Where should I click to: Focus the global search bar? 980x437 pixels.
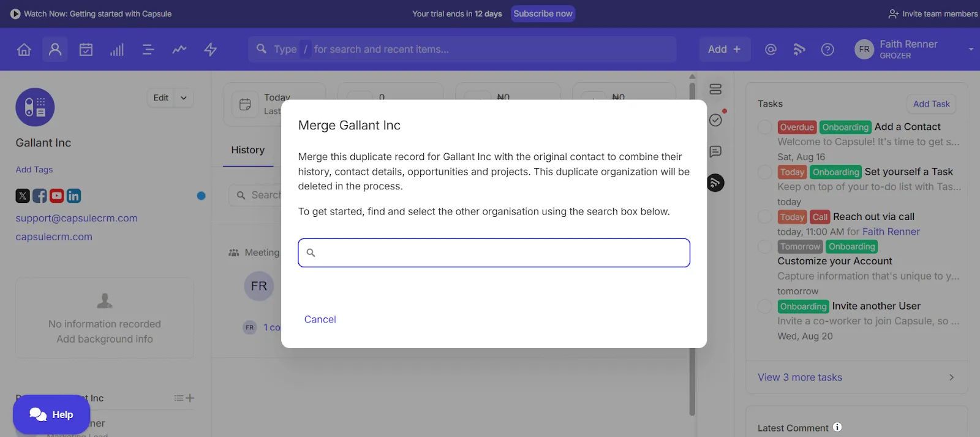(x=462, y=50)
